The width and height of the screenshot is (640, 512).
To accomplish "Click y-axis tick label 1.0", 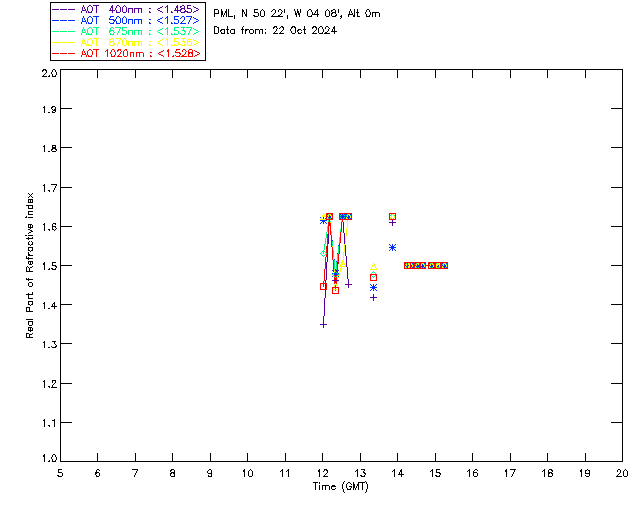I will [49, 458].
